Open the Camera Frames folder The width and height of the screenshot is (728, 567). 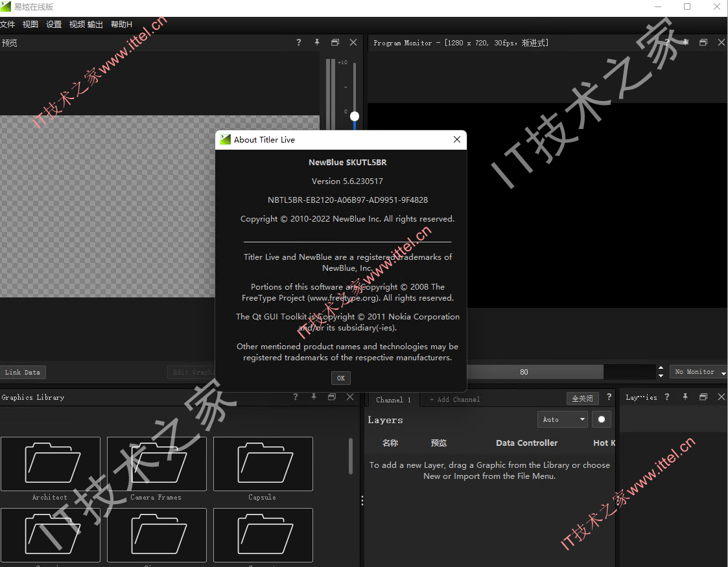click(157, 464)
